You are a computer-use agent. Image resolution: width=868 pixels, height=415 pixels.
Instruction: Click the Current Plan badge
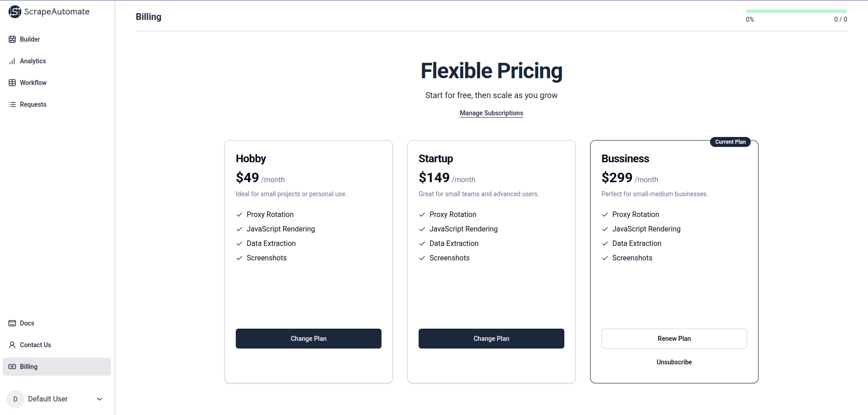[x=730, y=141]
